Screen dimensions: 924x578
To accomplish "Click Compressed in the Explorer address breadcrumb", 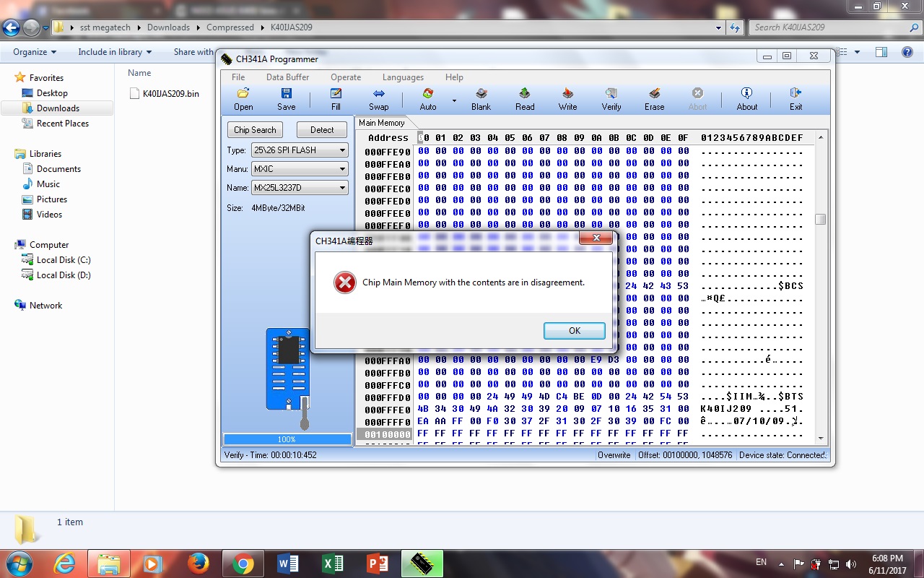I will coord(230,27).
